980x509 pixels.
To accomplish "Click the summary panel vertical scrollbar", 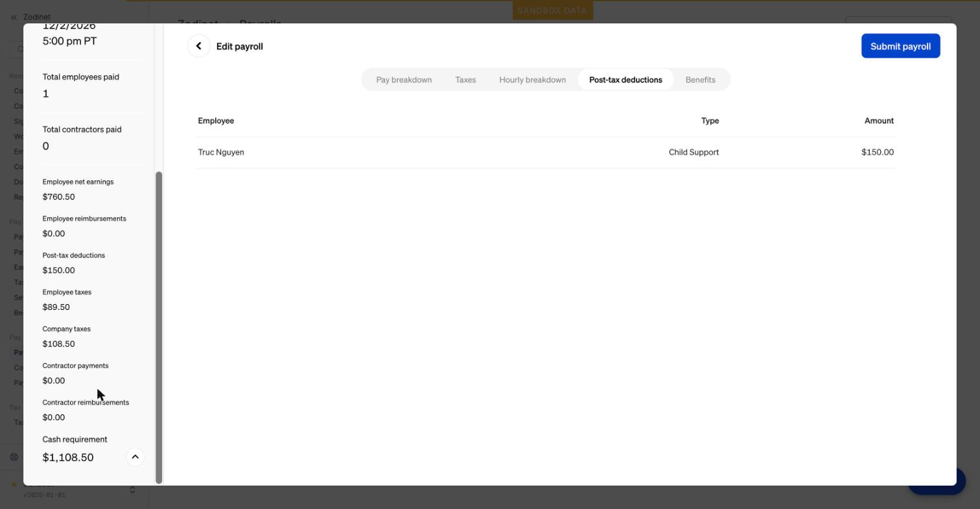I will click(159, 327).
